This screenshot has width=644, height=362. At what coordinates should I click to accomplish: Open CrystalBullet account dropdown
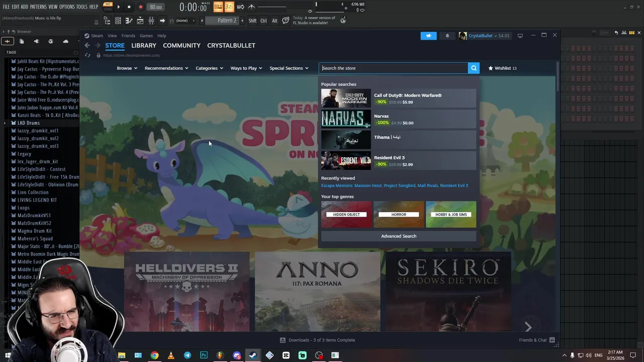485,36
